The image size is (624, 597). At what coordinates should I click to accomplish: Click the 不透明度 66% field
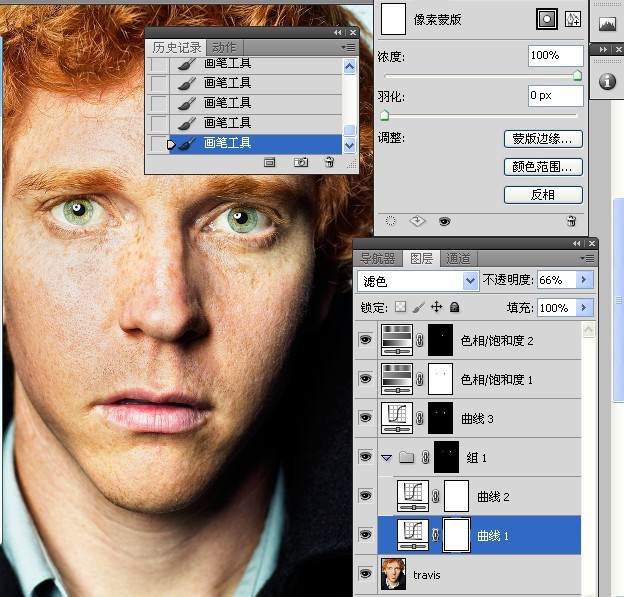pyautogui.click(x=557, y=280)
